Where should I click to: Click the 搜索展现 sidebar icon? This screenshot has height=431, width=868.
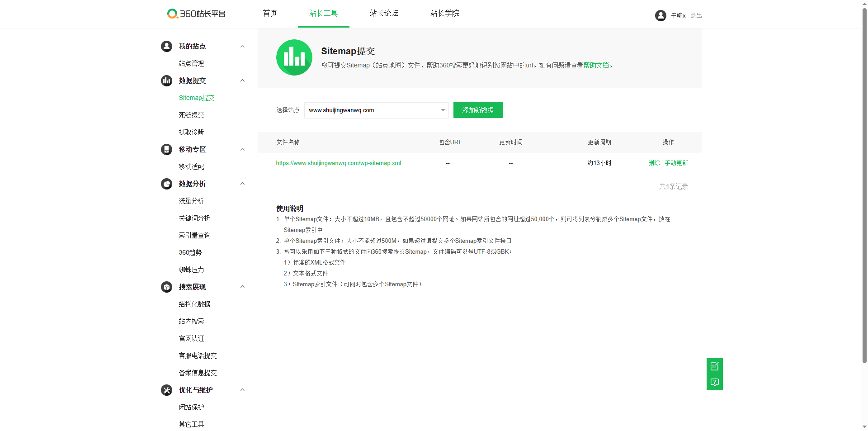[166, 287]
